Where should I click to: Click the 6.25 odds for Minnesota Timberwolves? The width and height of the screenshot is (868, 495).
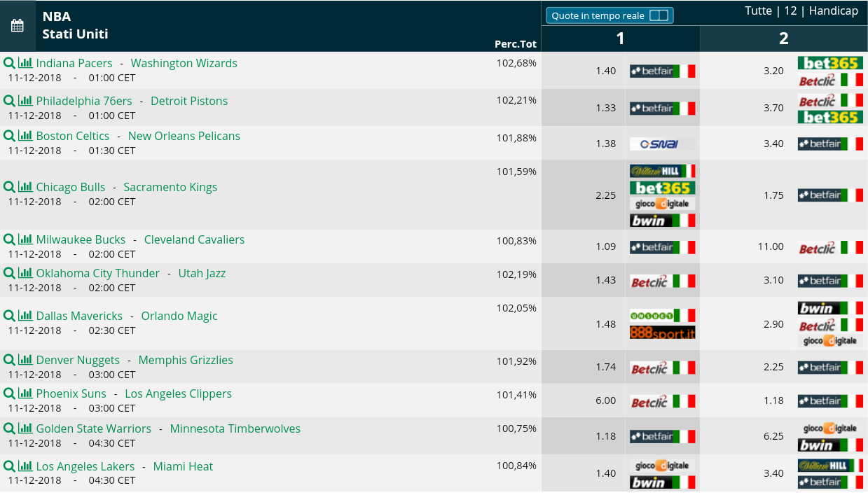pyautogui.click(x=773, y=435)
